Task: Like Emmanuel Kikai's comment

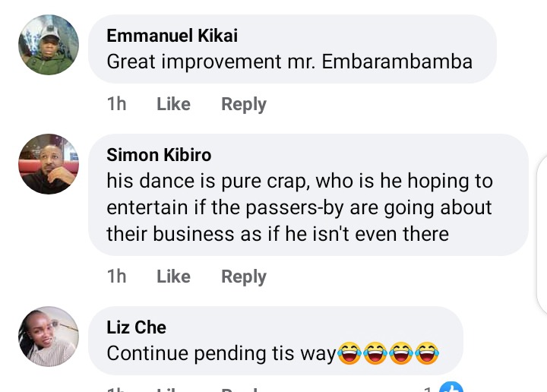Action: pos(173,104)
